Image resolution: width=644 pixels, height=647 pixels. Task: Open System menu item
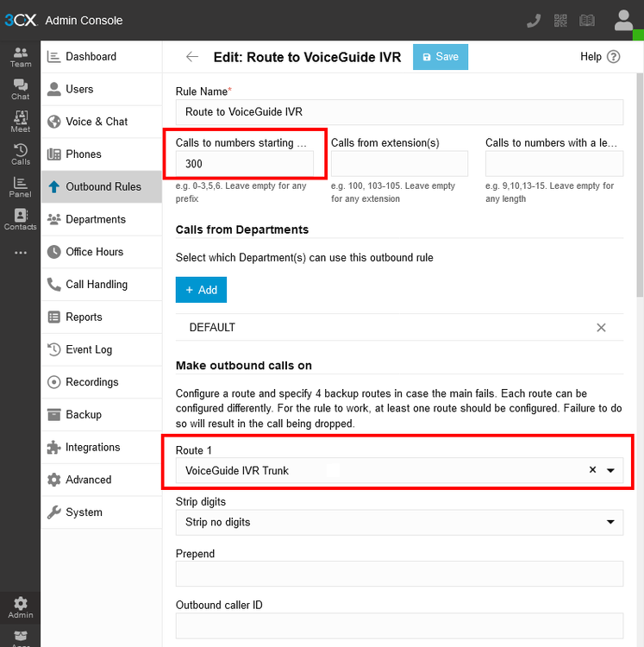[x=102, y=512]
